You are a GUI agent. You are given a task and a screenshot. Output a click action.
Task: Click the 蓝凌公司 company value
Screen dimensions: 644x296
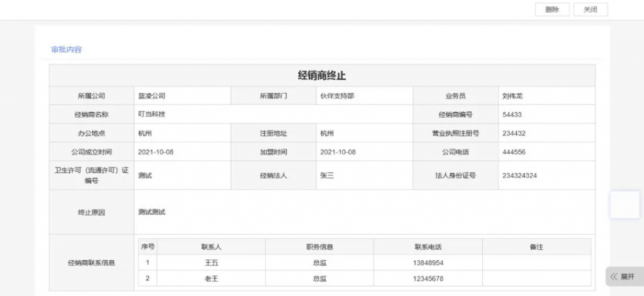click(x=152, y=96)
